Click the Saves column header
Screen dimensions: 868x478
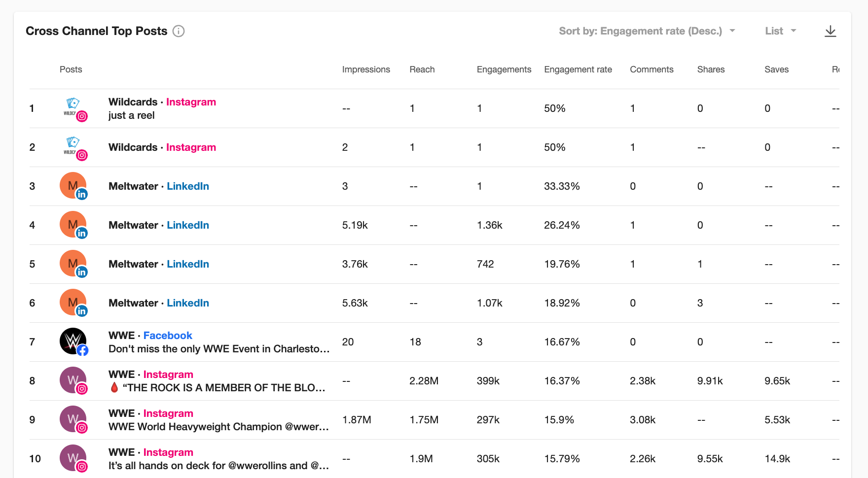tap(777, 69)
